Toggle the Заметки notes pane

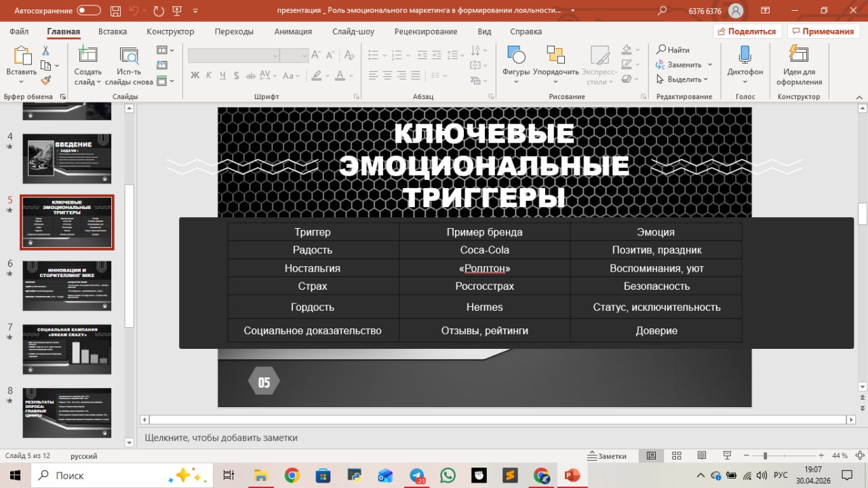(x=607, y=455)
